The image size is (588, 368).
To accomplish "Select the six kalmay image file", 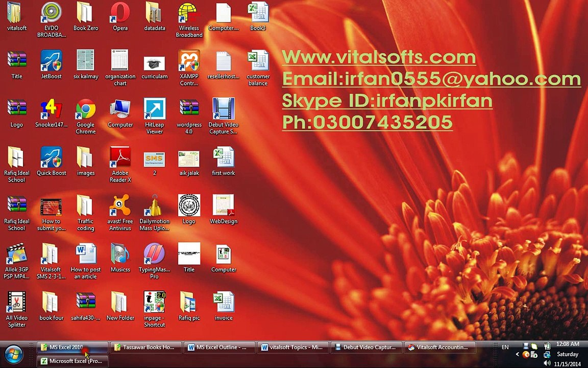I will pos(86,65).
